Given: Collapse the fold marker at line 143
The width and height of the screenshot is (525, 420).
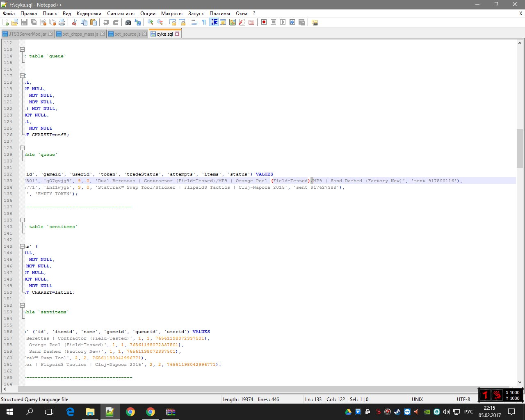Looking at the screenshot, I should point(23,246).
